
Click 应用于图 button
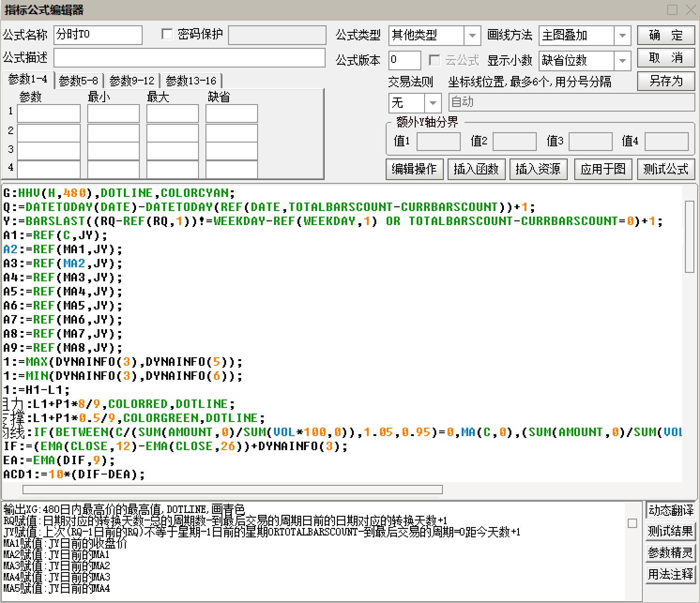point(603,169)
